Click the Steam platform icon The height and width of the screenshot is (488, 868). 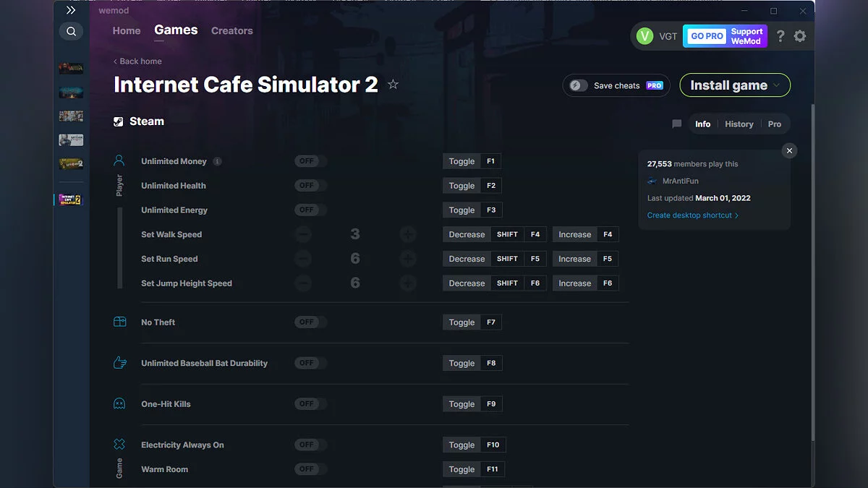pyautogui.click(x=118, y=121)
